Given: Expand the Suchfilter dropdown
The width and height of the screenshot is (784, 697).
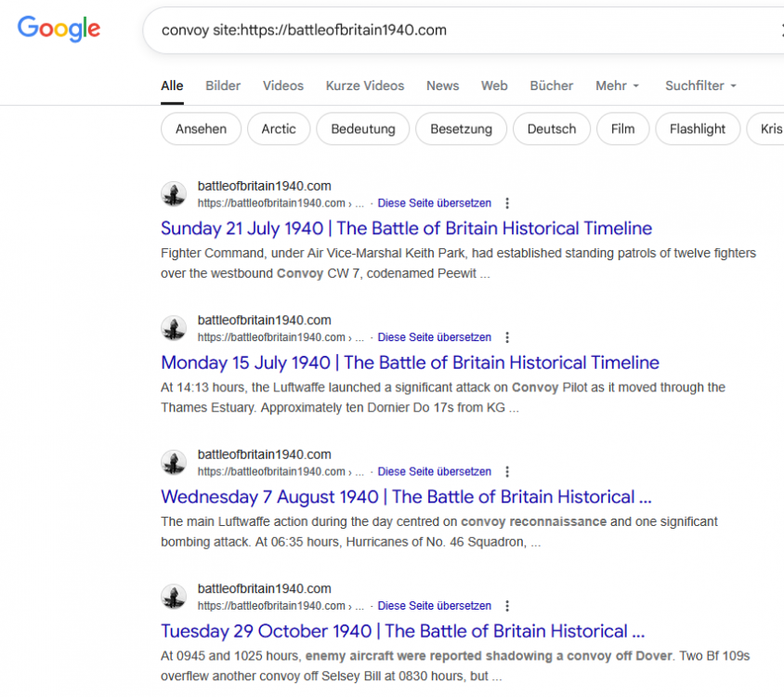Looking at the screenshot, I should (x=700, y=85).
